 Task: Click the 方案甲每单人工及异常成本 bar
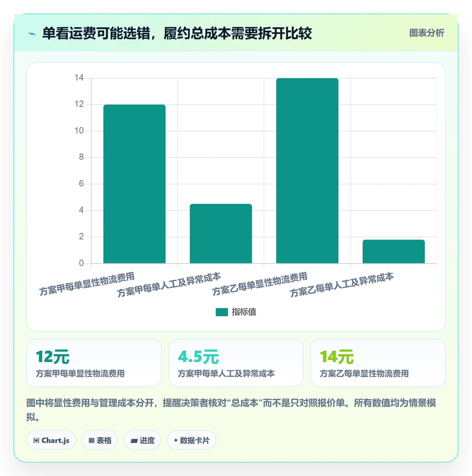221,233
